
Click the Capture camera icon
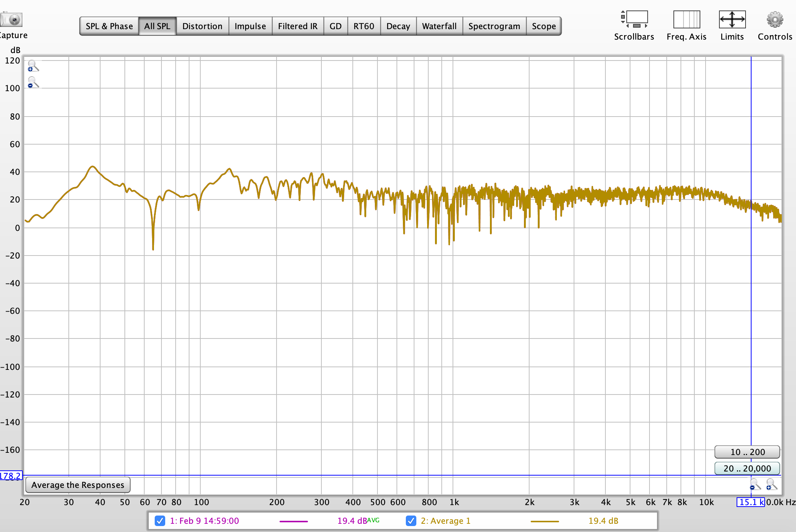coord(11,19)
